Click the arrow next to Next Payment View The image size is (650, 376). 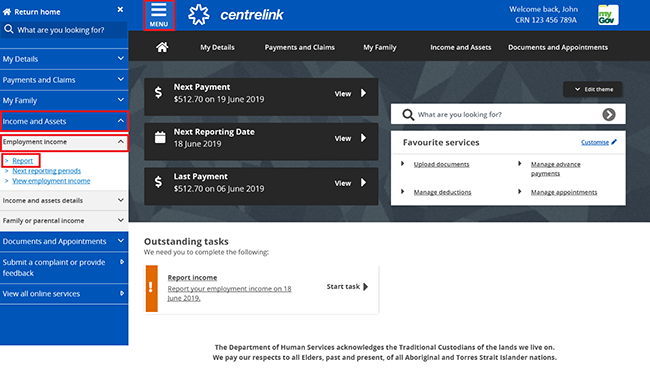363,93
